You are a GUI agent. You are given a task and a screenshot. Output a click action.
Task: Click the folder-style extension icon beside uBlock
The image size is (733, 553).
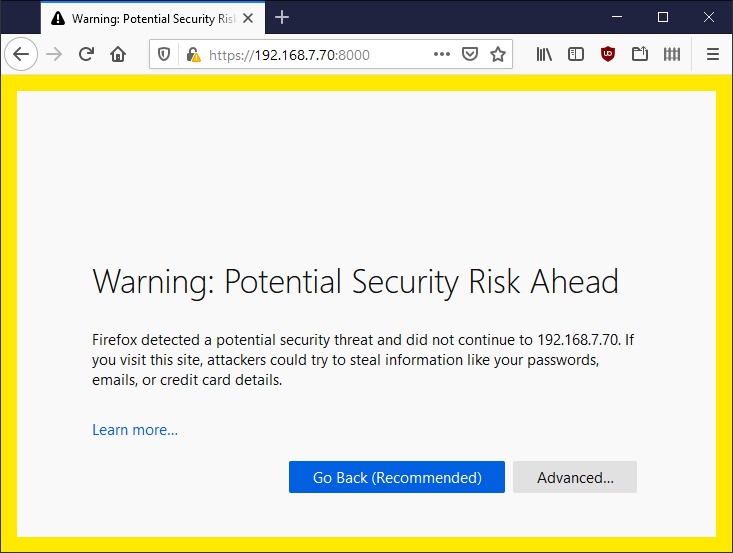(640, 55)
